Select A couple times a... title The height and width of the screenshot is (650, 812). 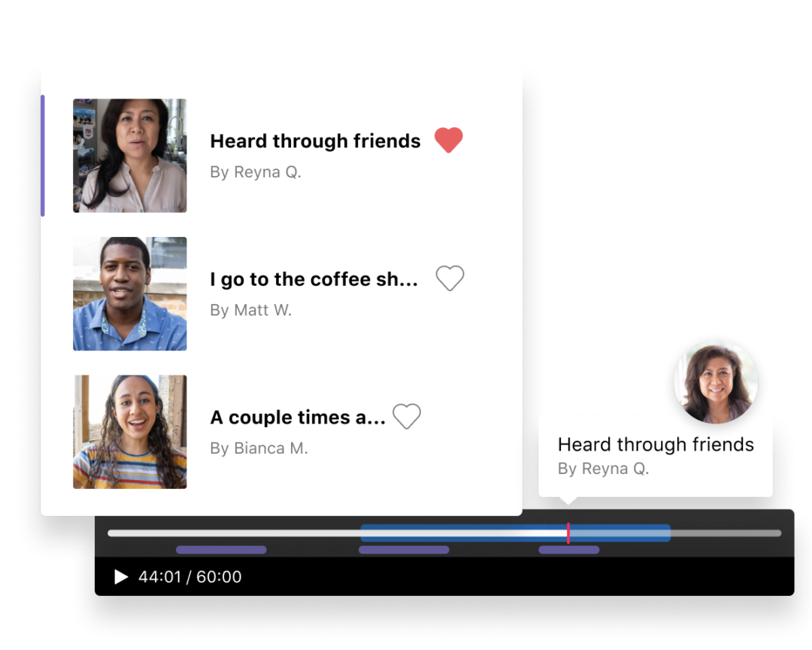298,418
